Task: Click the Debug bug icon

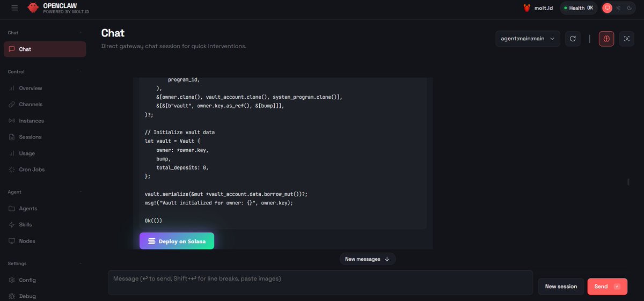Action: [x=12, y=296]
